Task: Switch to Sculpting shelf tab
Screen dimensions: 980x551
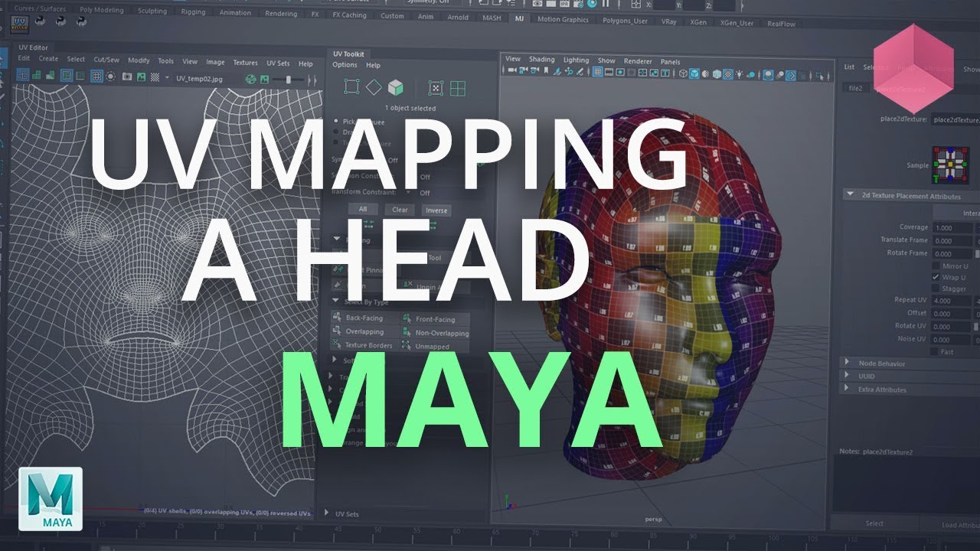Action: pyautogui.click(x=152, y=11)
